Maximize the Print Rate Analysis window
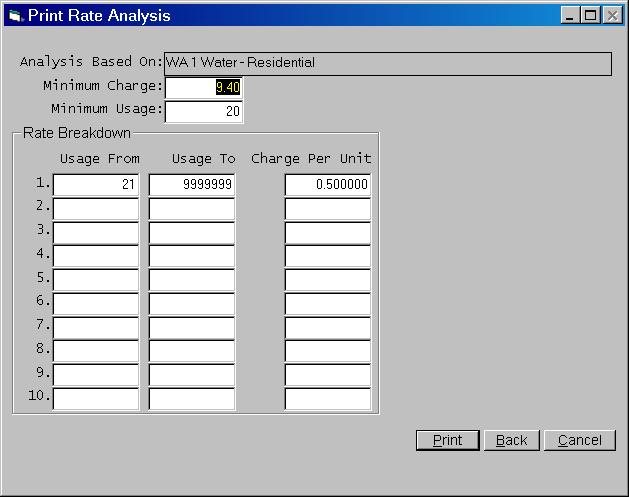The width and height of the screenshot is (629, 497). point(590,15)
